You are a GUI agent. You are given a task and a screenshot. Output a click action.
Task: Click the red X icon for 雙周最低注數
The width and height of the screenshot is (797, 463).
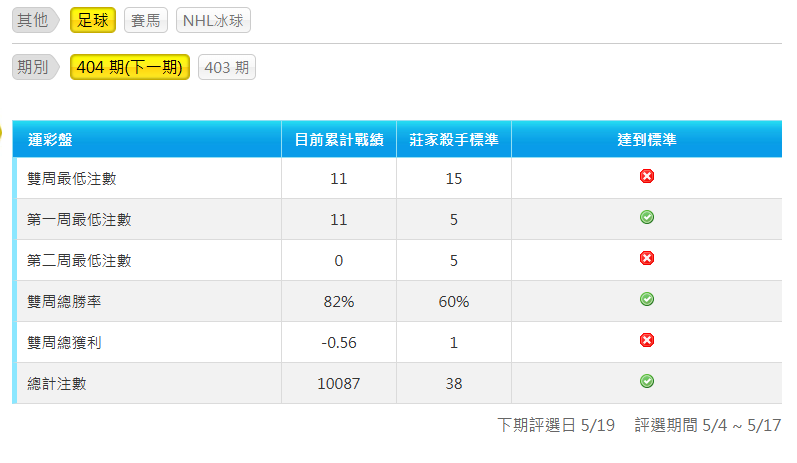point(647,176)
